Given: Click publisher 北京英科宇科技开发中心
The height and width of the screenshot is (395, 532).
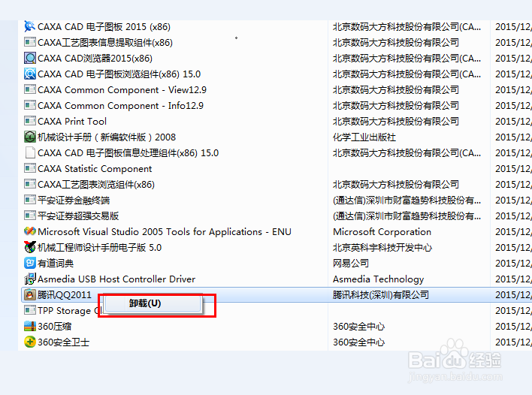Looking at the screenshot, I should click(382, 248).
